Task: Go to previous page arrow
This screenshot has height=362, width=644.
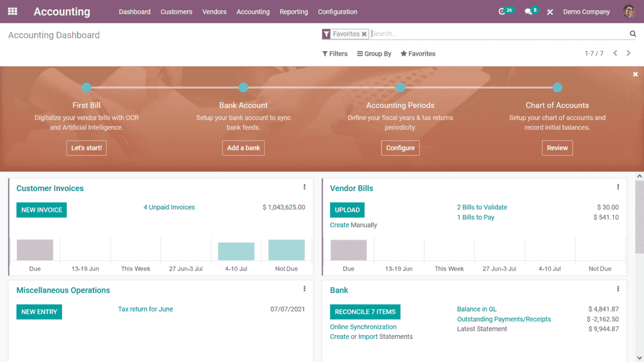Action: coord(615,53)
